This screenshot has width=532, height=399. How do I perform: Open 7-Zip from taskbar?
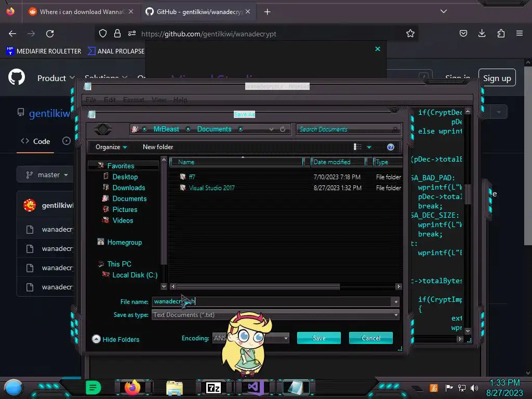coord(214,388)
